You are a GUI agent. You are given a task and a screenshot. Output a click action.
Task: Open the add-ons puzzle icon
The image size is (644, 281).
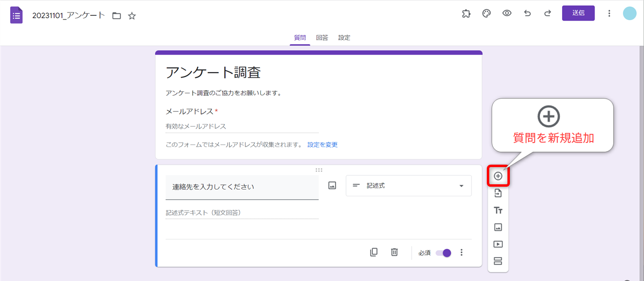click(466, 13)
